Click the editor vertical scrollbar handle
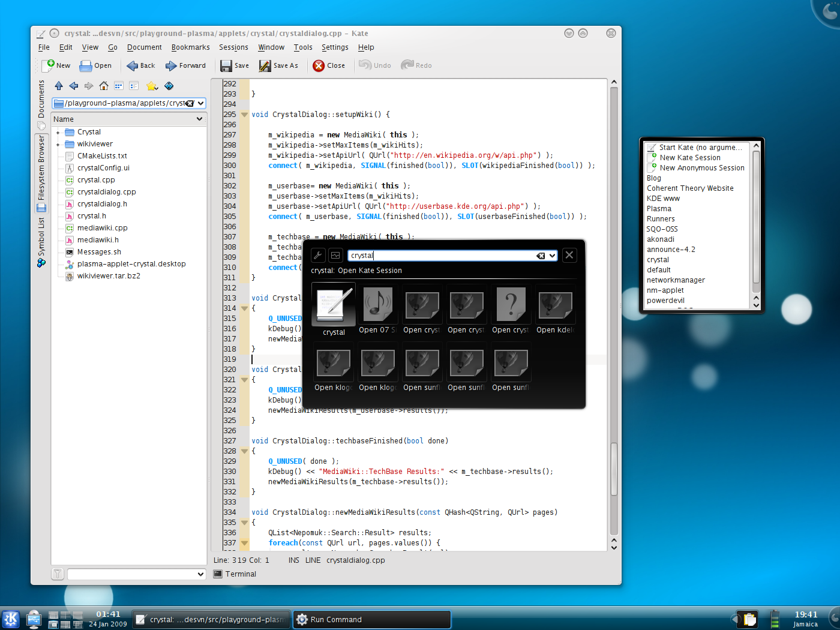The image size is (840, 630). 614,469
